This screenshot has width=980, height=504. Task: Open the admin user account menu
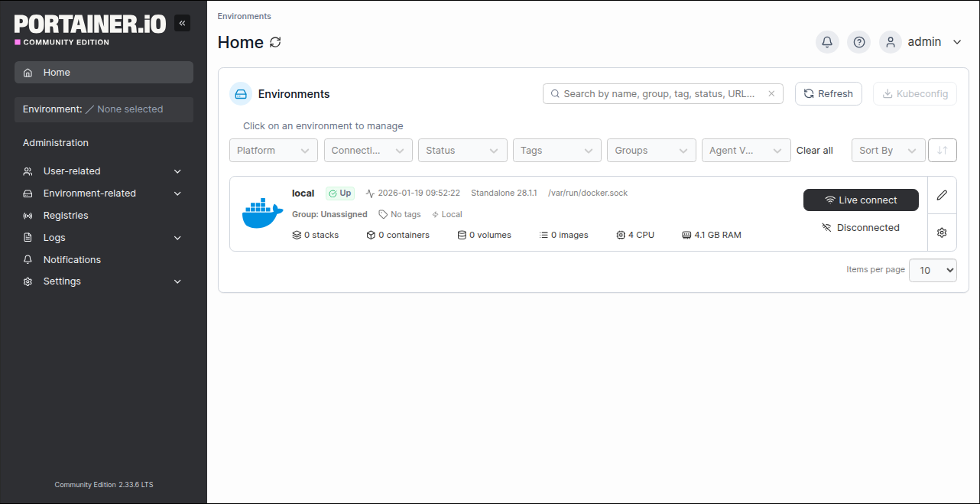click(923, 42)
